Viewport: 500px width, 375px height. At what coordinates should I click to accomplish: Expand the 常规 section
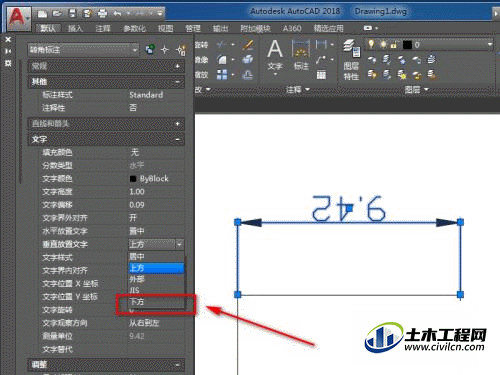(178, 66)
